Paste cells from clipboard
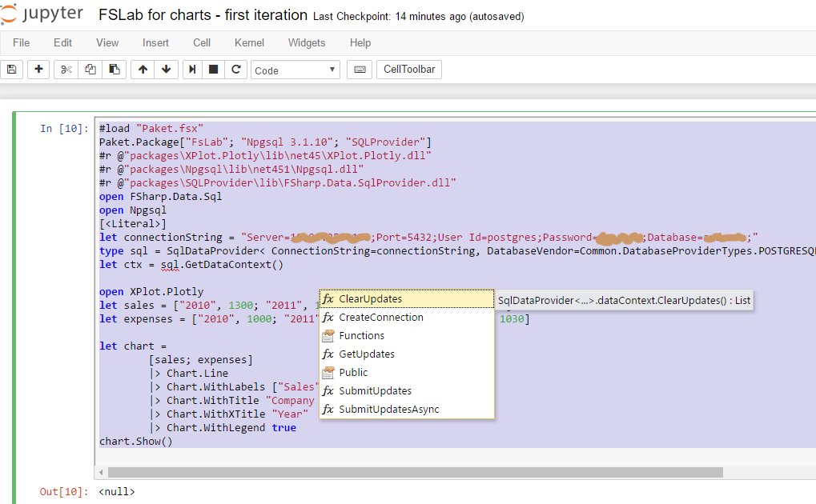Screen dimensions: 816x504 pyautogui.click(x=114, y=70)
